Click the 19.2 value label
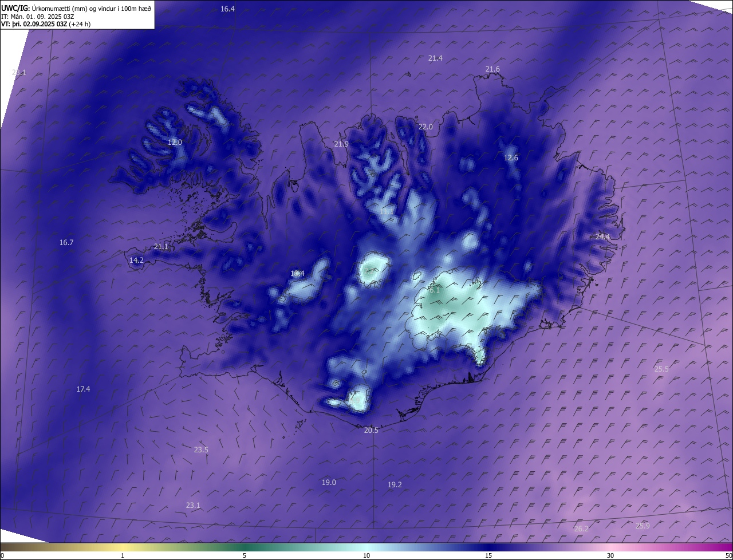Screen dimensions: 733x560 pos(395,485)
